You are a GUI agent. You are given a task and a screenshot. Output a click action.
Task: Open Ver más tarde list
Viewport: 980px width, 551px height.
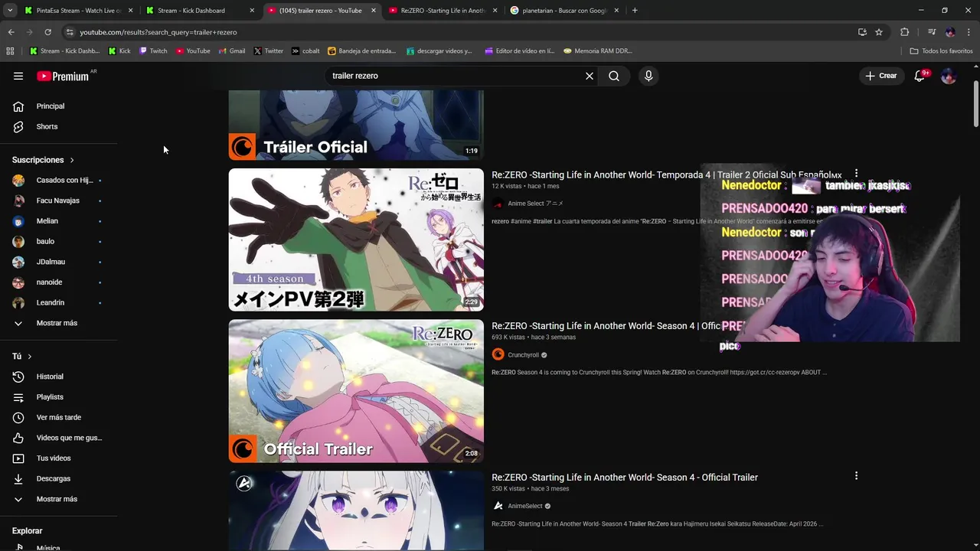click(58, 417)
